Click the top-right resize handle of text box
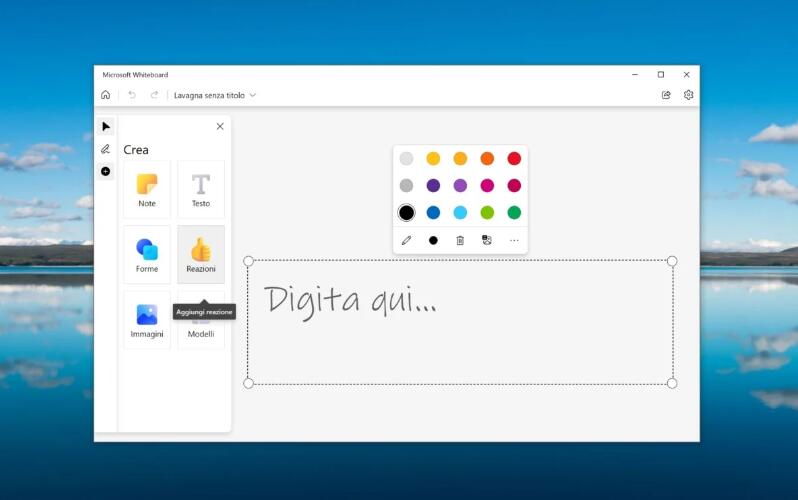Image resolution: width=798 pixels, height=500 pixels. (x=672, y=261)
